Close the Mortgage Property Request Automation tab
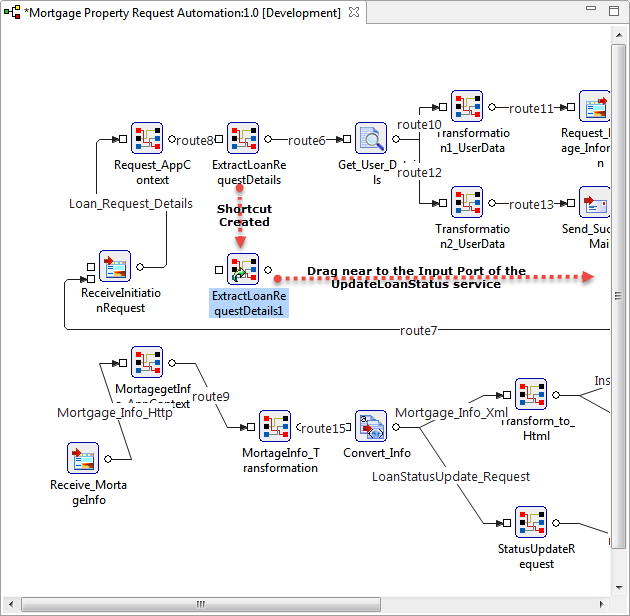The width and height of the screenshot is (630, 616). coord(354,12)
